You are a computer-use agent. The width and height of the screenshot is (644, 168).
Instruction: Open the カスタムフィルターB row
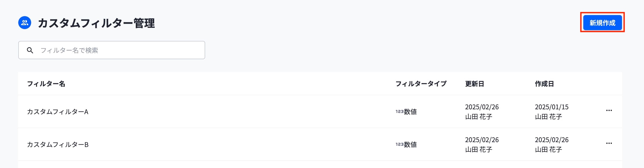pyautogui.click(x=58, y=145)
